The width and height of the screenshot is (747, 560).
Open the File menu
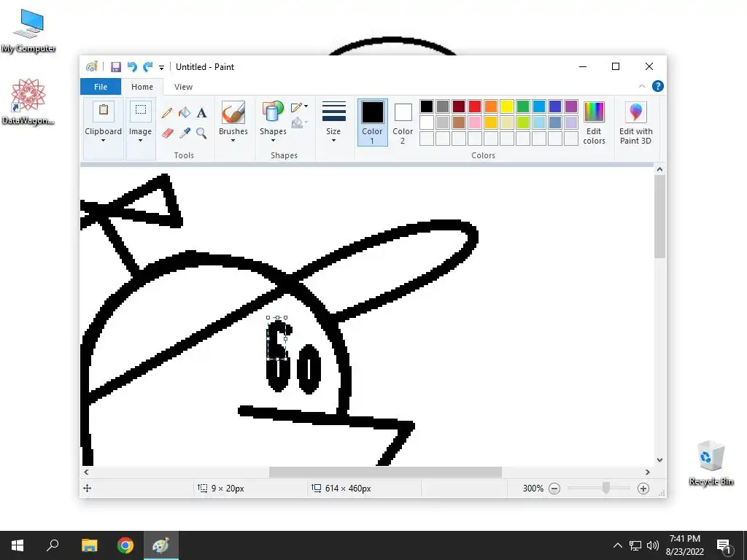click(x=101, y=87)
